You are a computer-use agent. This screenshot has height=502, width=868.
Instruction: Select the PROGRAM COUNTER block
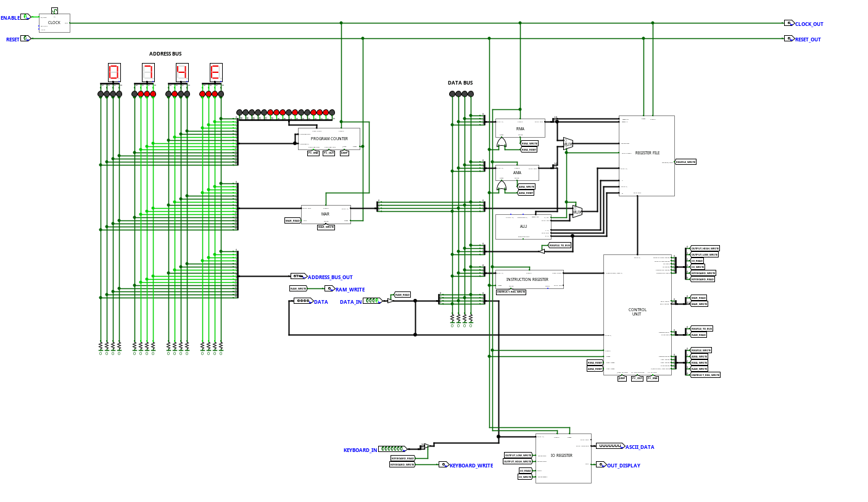pos(329,139)
